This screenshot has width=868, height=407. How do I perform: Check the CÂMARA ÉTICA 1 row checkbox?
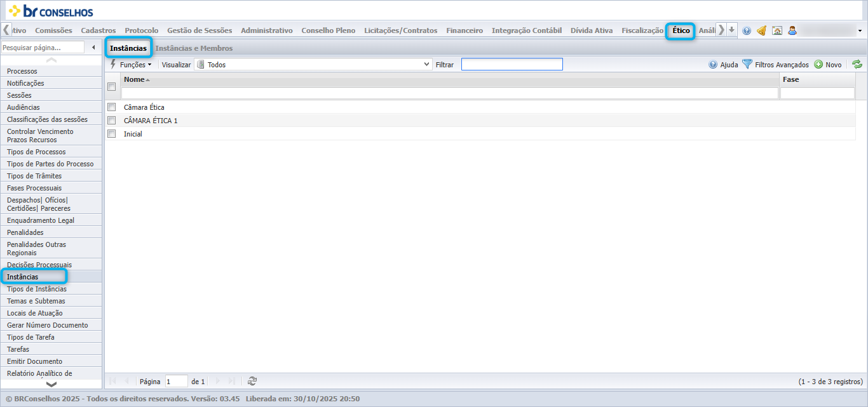coord(112,120)
